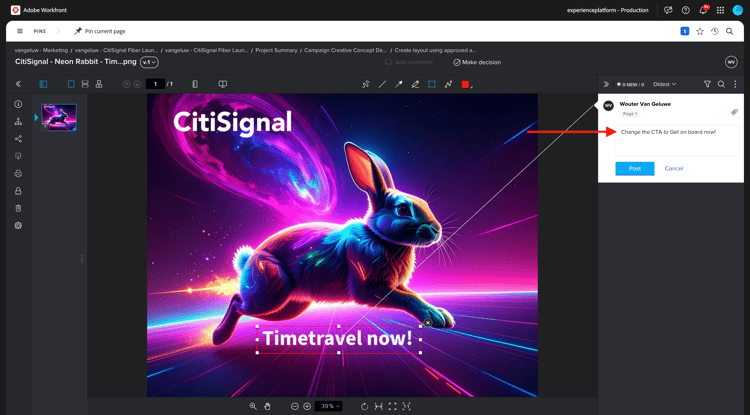750x415 pixels.
Task: Switch to single page view mode
Action: click(71, 85)
